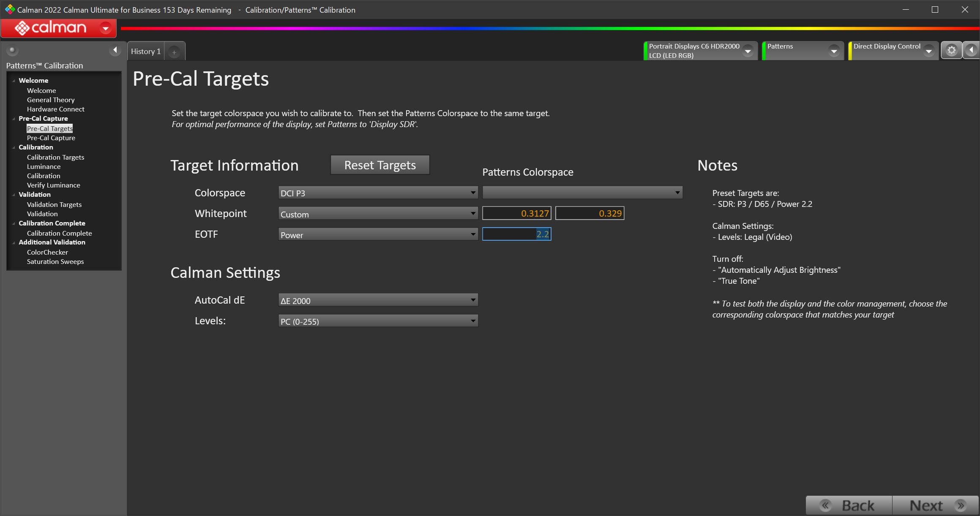Open Portrait Displays C6 HDR2000 meter dropdown
This screenshot has height=516, width=980.
tap(748, 51)
